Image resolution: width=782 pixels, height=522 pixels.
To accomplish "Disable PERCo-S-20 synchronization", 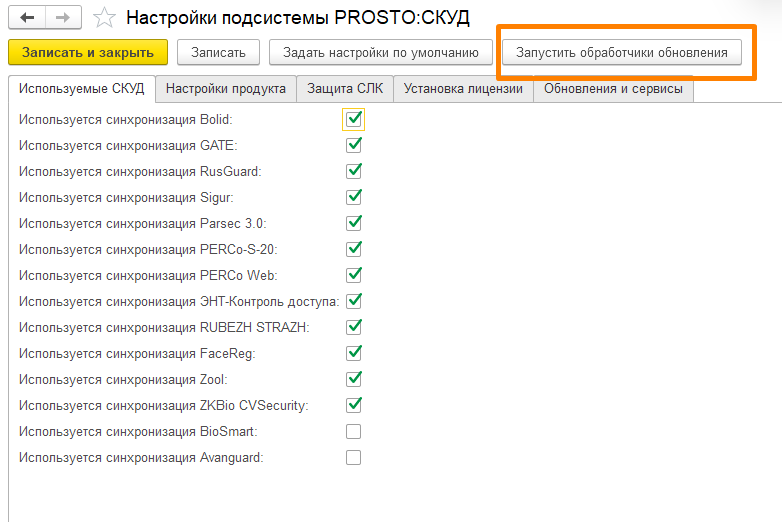I will pyautogui.click(x=354, y=249).
